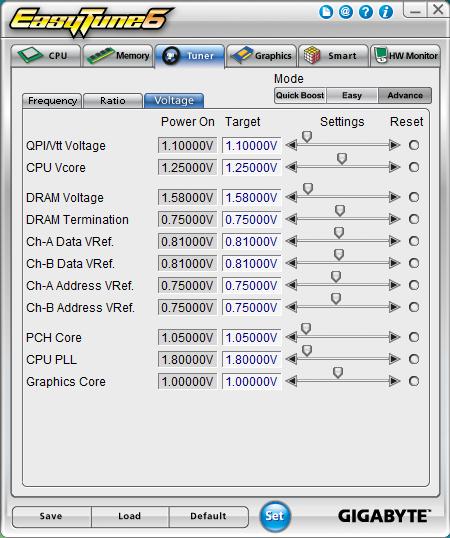Click the Save button
This screenshot has height=538, width=450.
point(51,516)
